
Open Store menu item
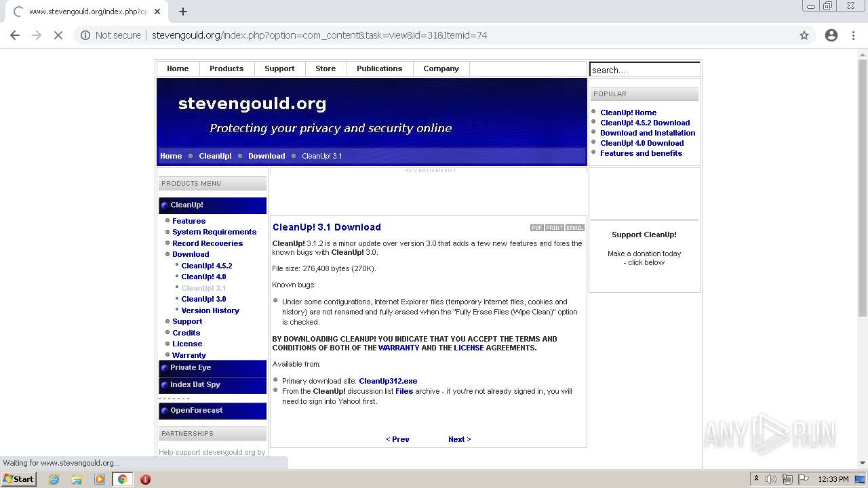click(325, 68)
